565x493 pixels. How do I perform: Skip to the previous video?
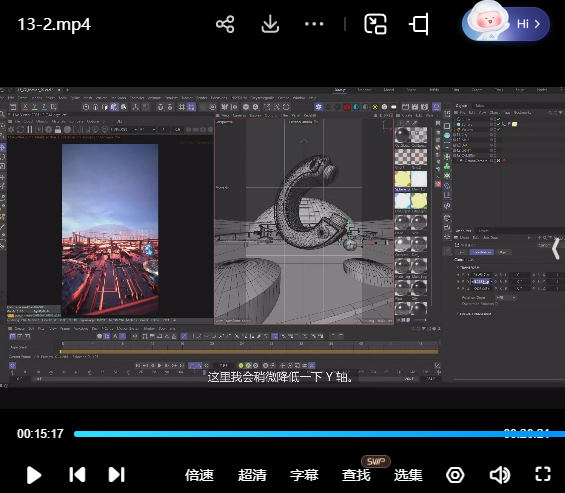(77, 474)
